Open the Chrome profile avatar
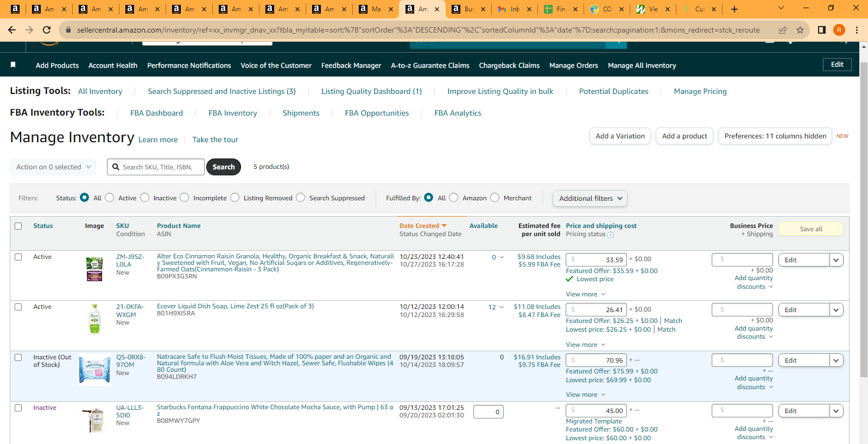The height and width of the screenshot is (444, 868). click(839, 30)
